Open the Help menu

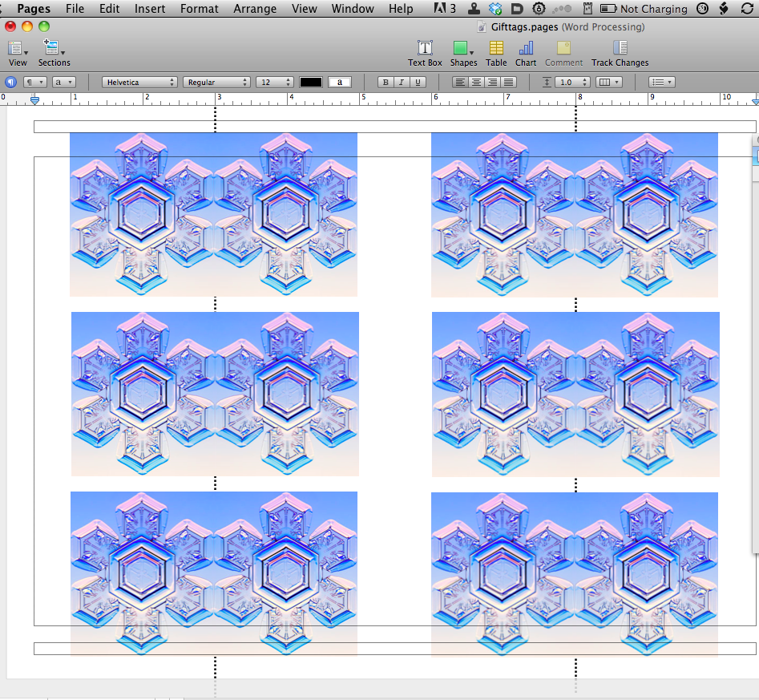point(401,9)
